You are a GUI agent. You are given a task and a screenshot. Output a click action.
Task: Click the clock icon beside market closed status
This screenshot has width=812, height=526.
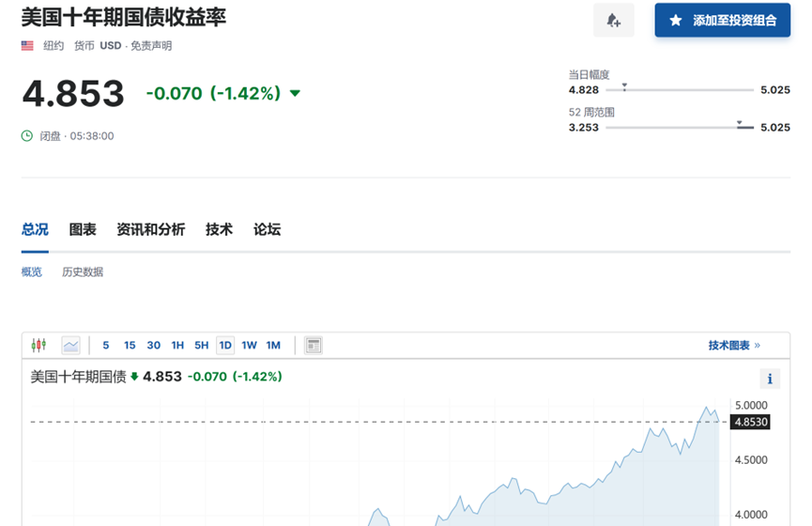tap(27, 136)
